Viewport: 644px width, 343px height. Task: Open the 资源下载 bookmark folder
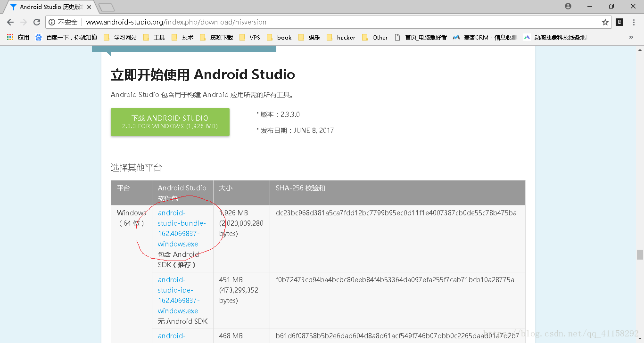pyautogui.click(x=216, y=37)
